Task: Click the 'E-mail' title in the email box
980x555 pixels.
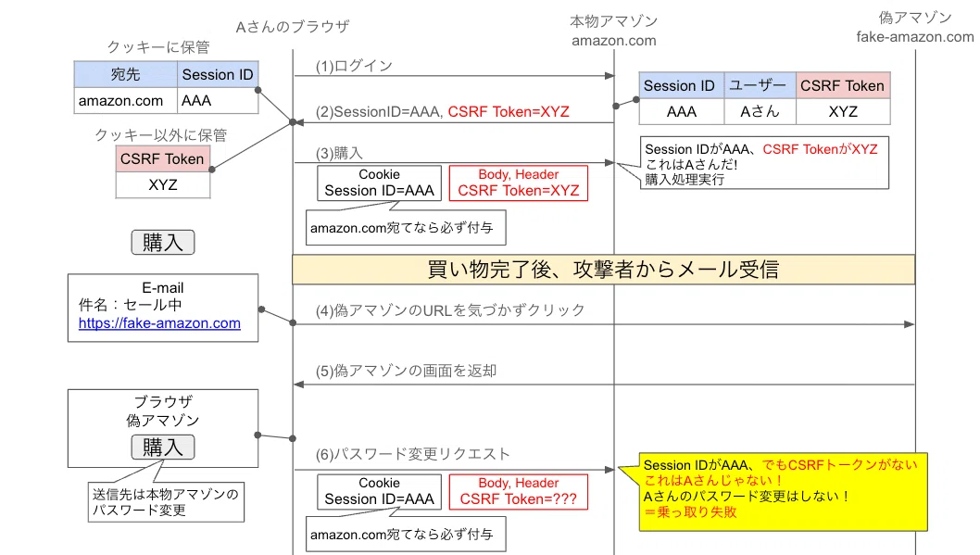Action: (x=162, y=288)
